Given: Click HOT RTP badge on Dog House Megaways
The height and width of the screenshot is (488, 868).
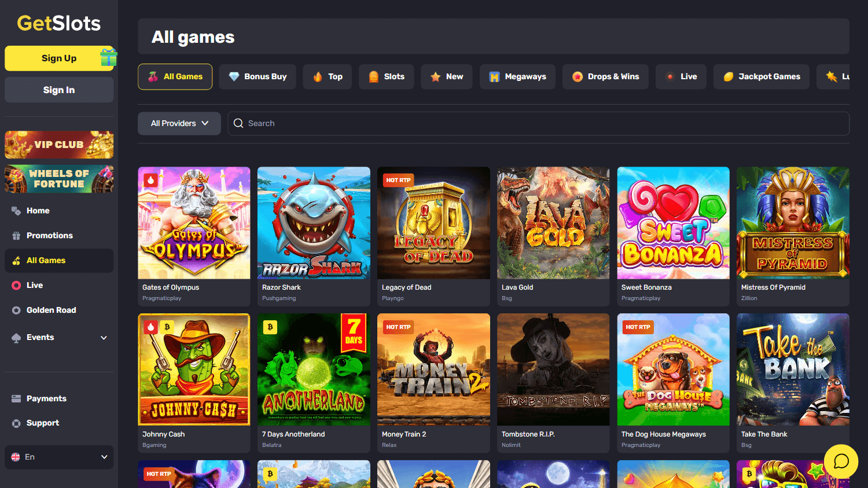Looking at the screenshot, I should click(x=638, y=327).
